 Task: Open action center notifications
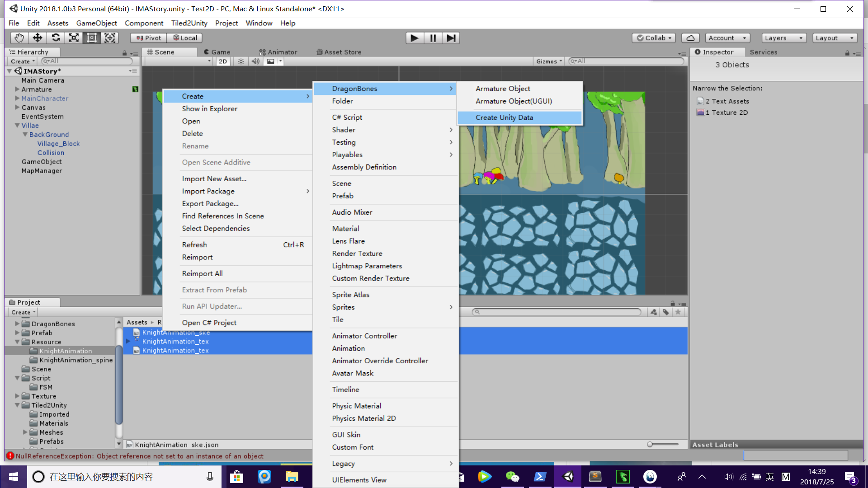click(x=850, y=477)
